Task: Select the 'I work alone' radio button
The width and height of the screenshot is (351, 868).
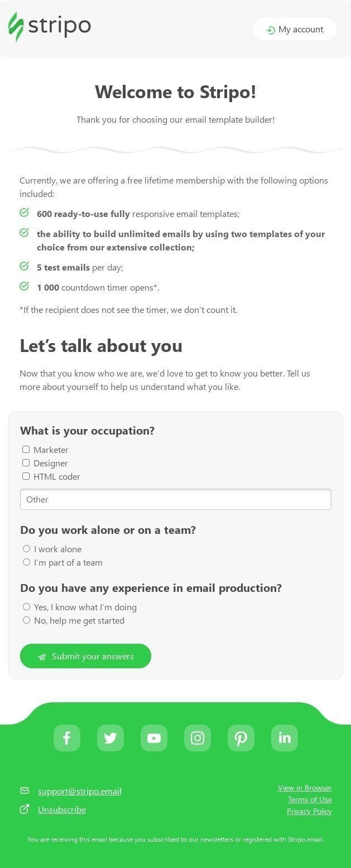Action: coord(26,548)
